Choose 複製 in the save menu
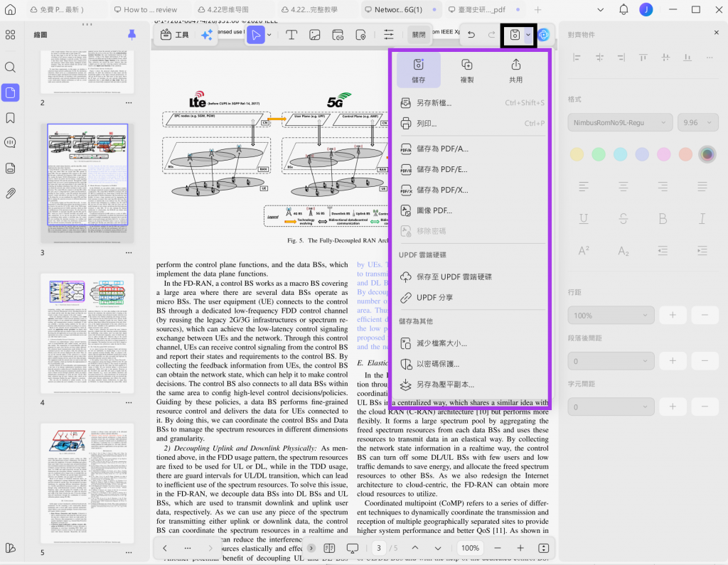728x565 pixels. click(x=466, y=71)
